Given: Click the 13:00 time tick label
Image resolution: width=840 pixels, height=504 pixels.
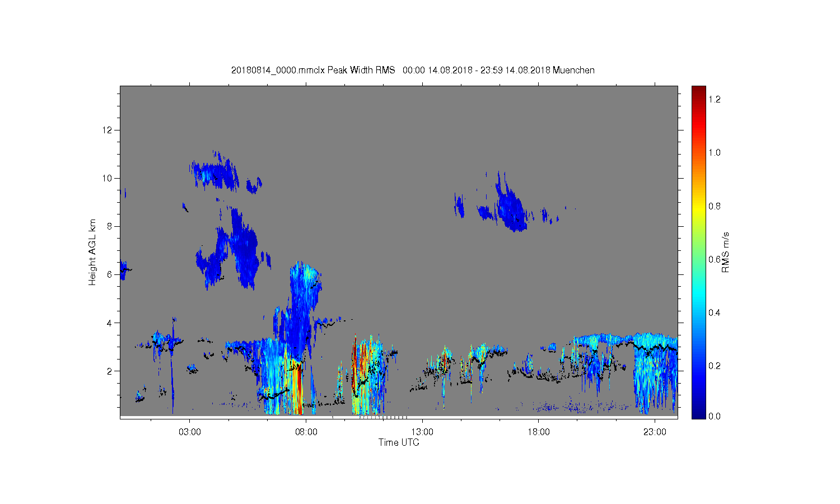Looking at the screenshot, I should coord(422,432).
